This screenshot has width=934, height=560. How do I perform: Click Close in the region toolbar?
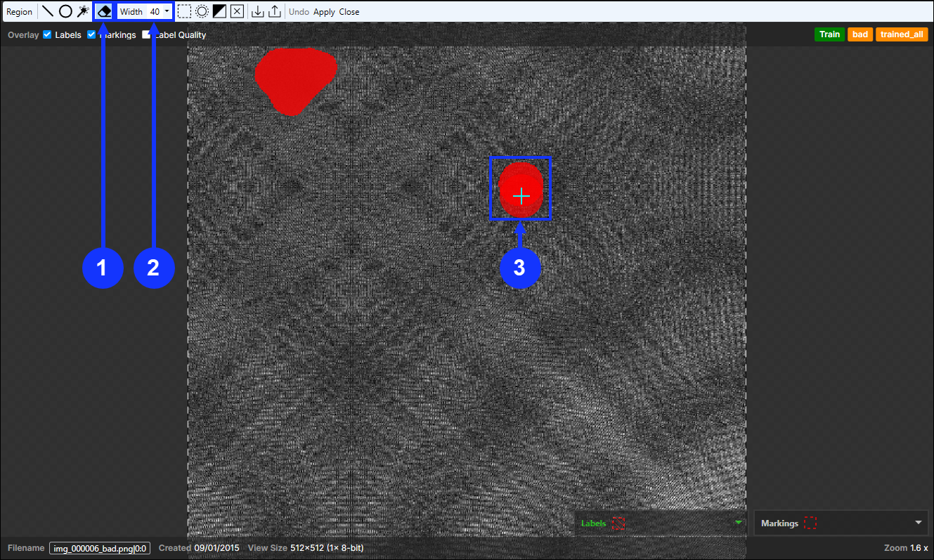(349, 12)
